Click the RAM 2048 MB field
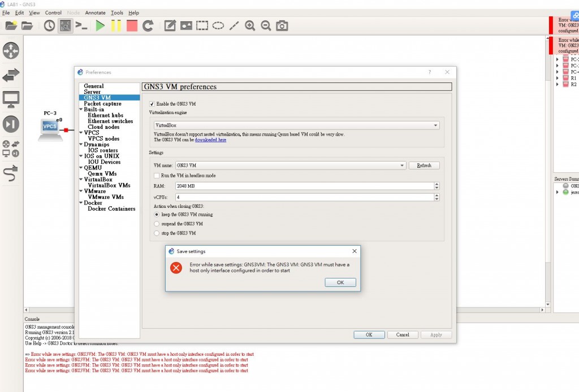This screenshot has width=579, height=392. tap(305, 186)
